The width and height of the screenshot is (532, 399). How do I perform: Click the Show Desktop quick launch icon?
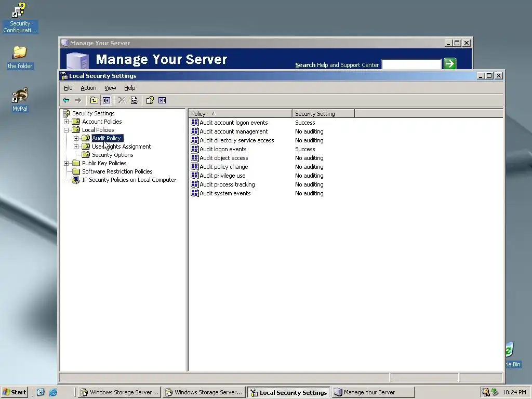[x=41, y=392]
